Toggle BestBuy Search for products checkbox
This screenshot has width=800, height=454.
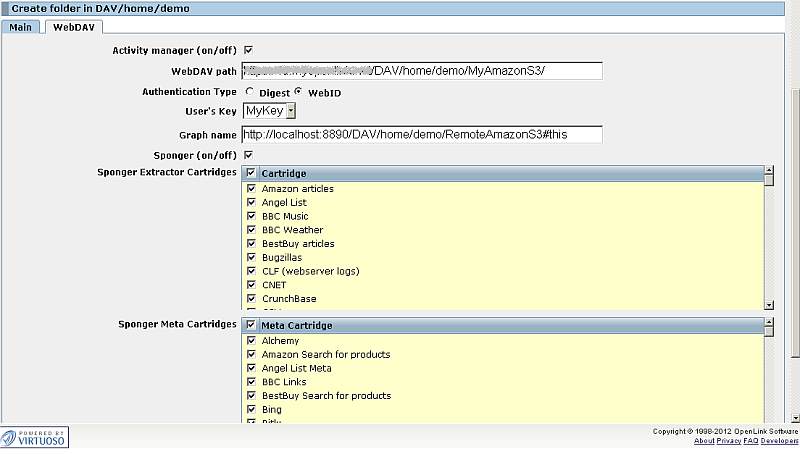pos(251,396)
